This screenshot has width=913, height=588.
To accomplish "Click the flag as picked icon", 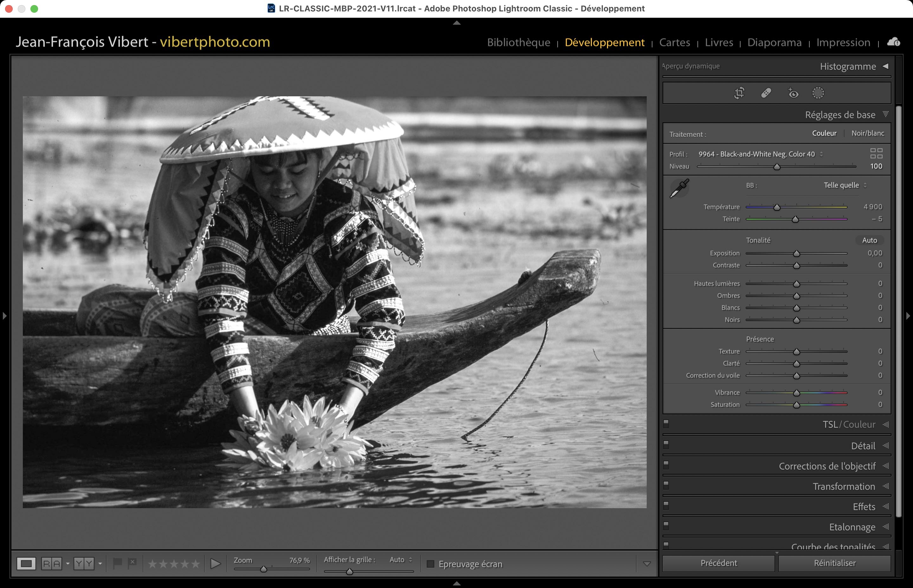I will pyautogui.click(x=118, y=563).
